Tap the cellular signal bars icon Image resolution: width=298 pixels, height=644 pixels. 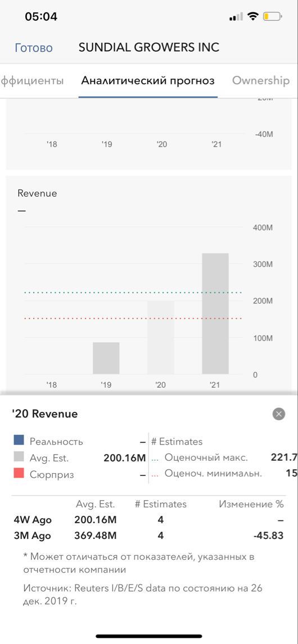[236, 17]
